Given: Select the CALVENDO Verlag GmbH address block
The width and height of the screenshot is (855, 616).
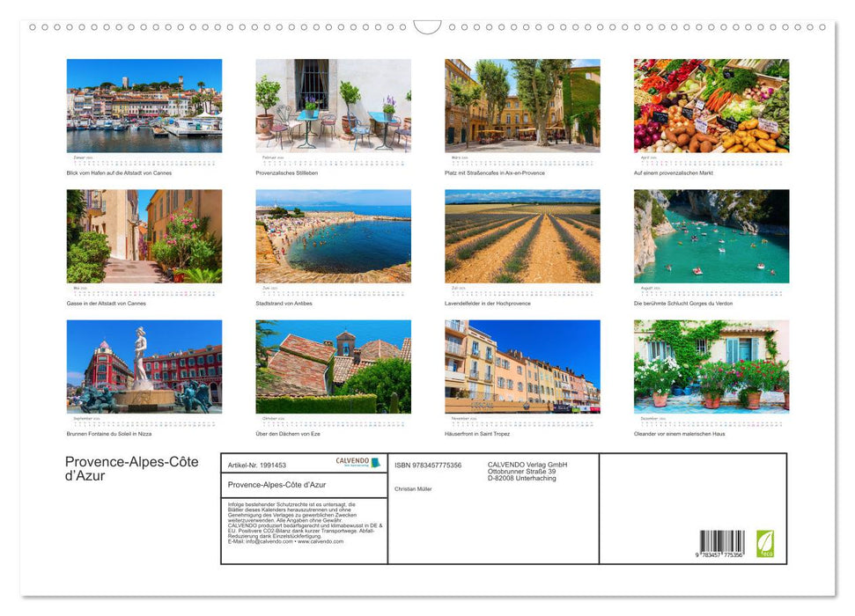Looking at the screenshot, I should (527, 469).
